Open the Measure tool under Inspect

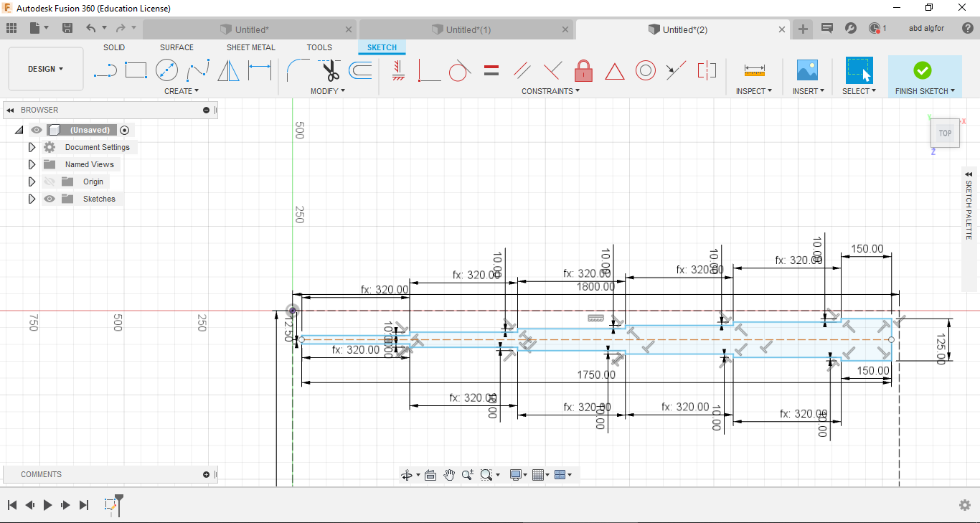coord(754,70)
